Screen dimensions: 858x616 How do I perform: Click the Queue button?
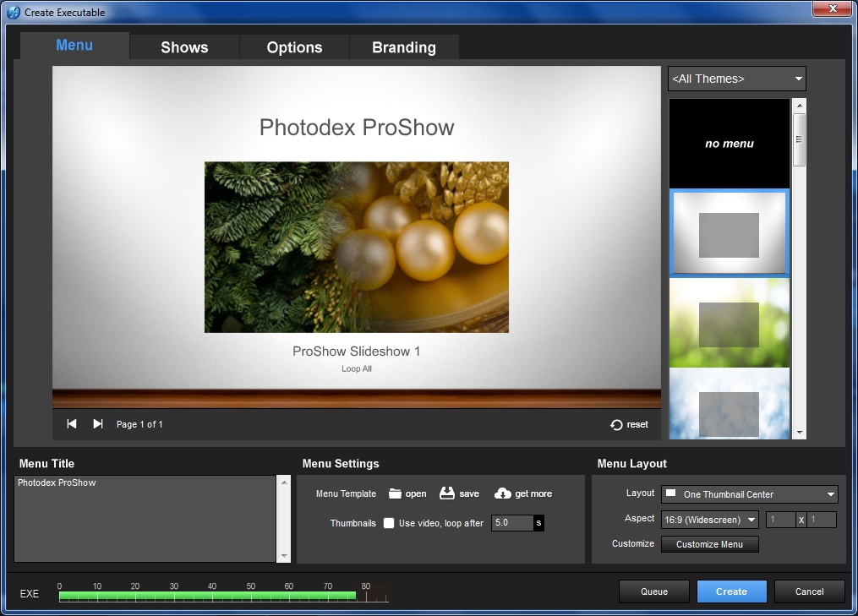pos(654,591)
